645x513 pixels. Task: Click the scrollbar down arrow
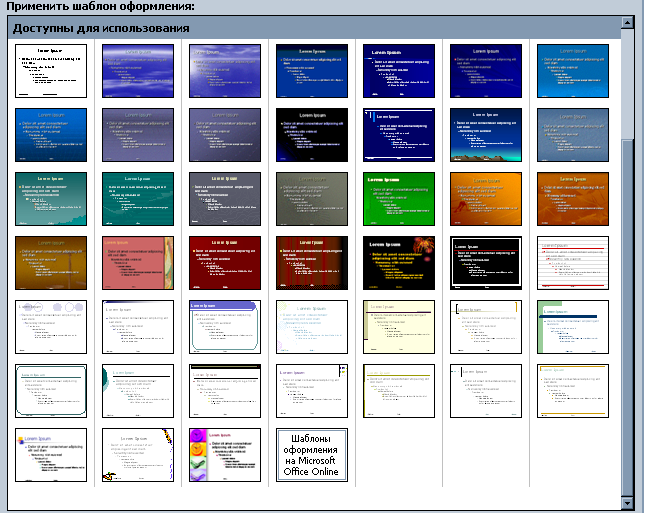627,502
